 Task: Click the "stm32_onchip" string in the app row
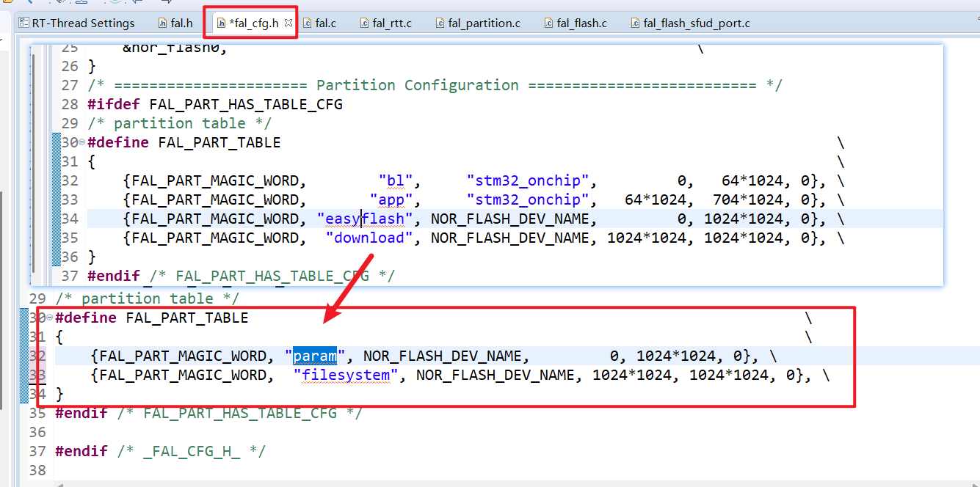[x=529, y=199]
